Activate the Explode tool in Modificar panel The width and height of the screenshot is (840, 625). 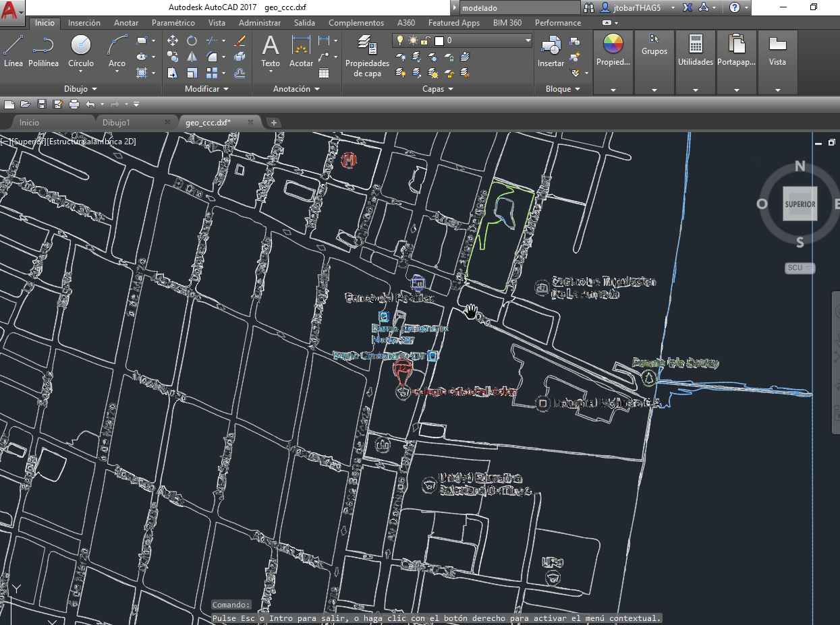pos(240,57)
